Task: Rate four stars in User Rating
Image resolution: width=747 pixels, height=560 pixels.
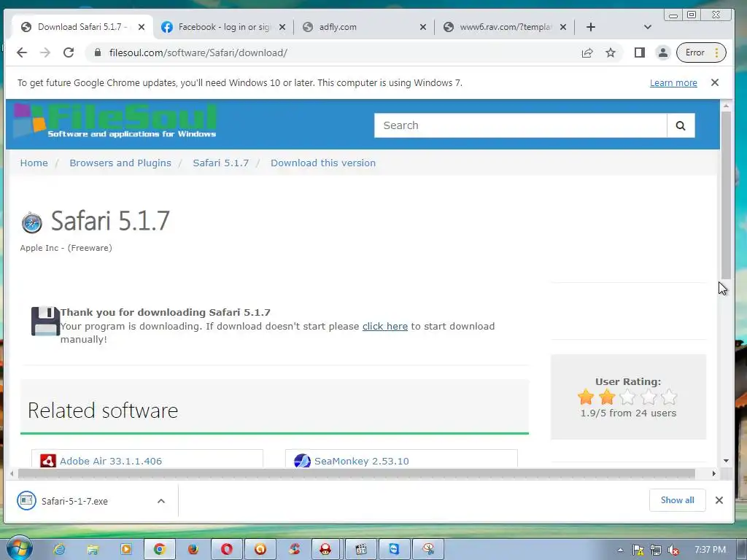Action: click(649, 397)
